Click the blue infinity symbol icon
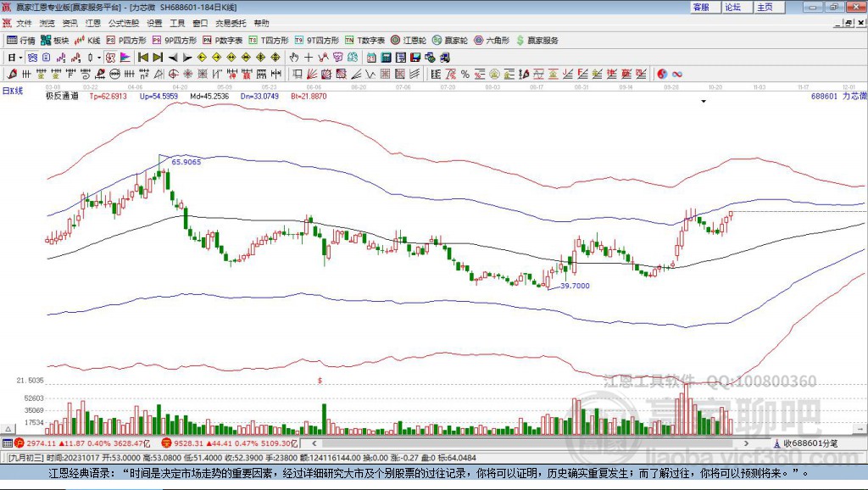The image size is (868, 490). click(x=677, y=75)
